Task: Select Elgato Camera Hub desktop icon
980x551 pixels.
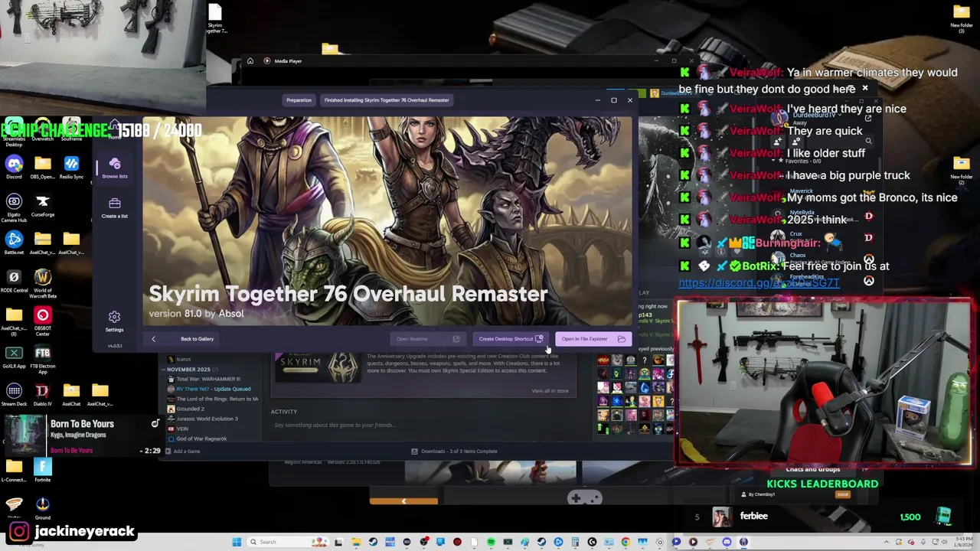Action: pyautogui.click(x=14, y=207)
